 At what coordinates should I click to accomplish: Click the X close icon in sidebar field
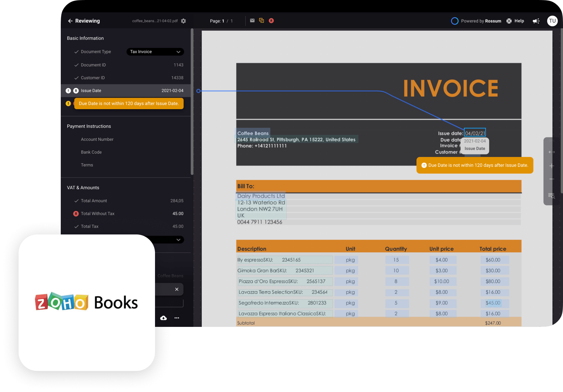pos(177,289)
